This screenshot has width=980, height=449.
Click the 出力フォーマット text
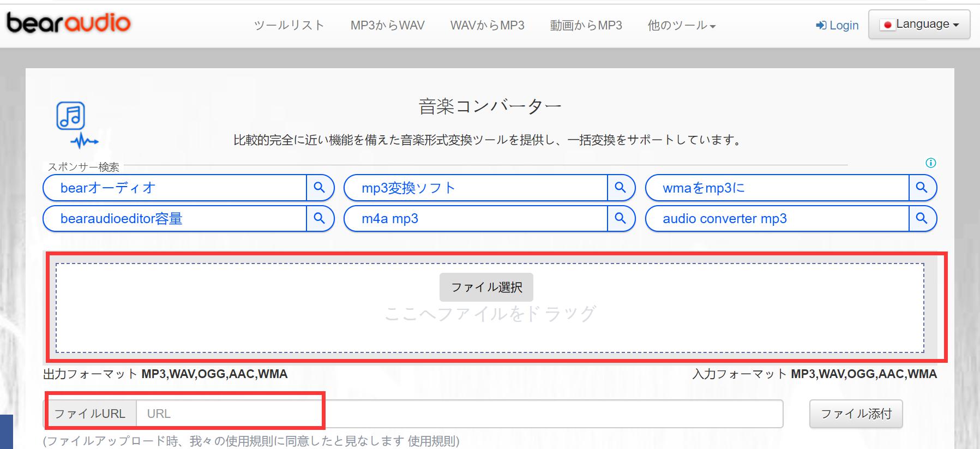pyautogui.click(x=90, y=374)
